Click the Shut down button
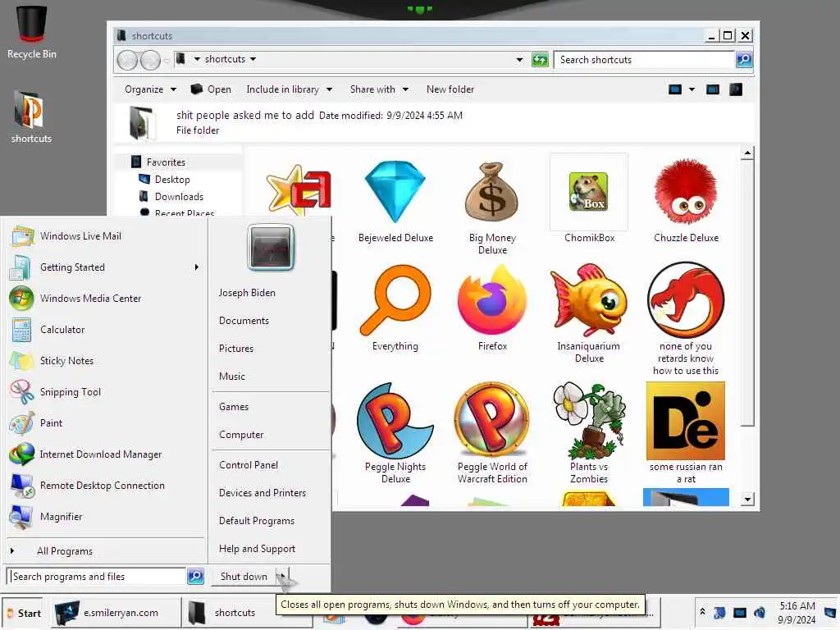This screenshot has width=840, height=630. (x=244, y=577)
